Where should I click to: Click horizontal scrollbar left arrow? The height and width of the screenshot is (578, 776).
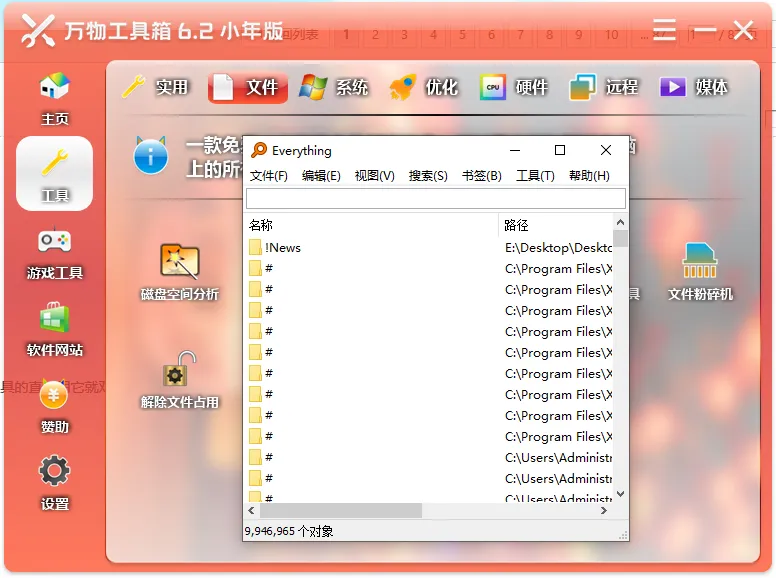point(251,510)
